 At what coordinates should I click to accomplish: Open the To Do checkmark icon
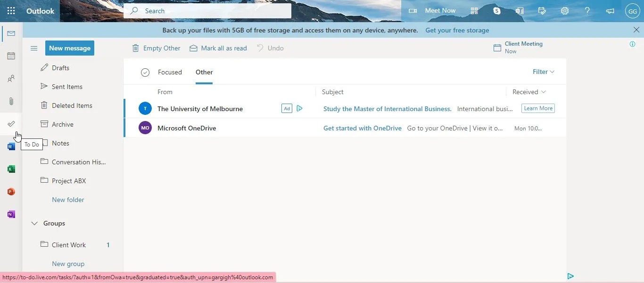tap(11, 124)
